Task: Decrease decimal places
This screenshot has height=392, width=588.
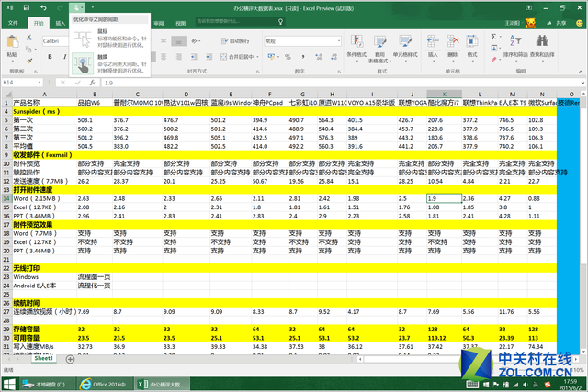Action: pos(334,57)
